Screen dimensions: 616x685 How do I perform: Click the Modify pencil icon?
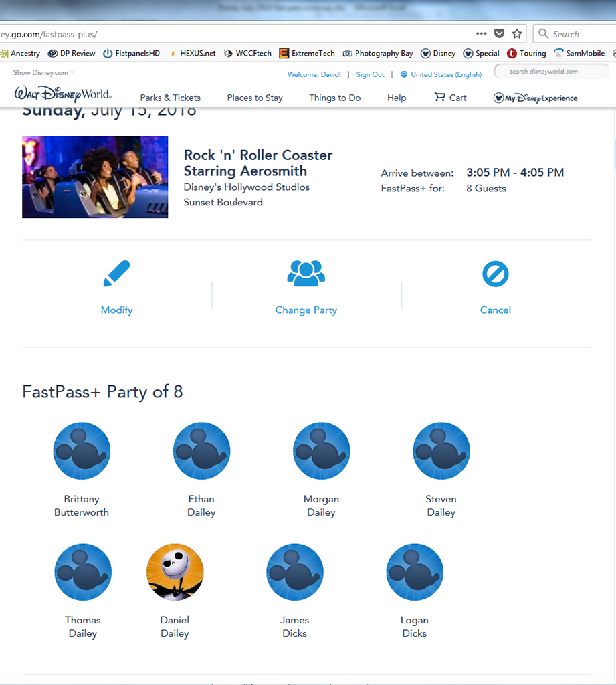(116, 274)
